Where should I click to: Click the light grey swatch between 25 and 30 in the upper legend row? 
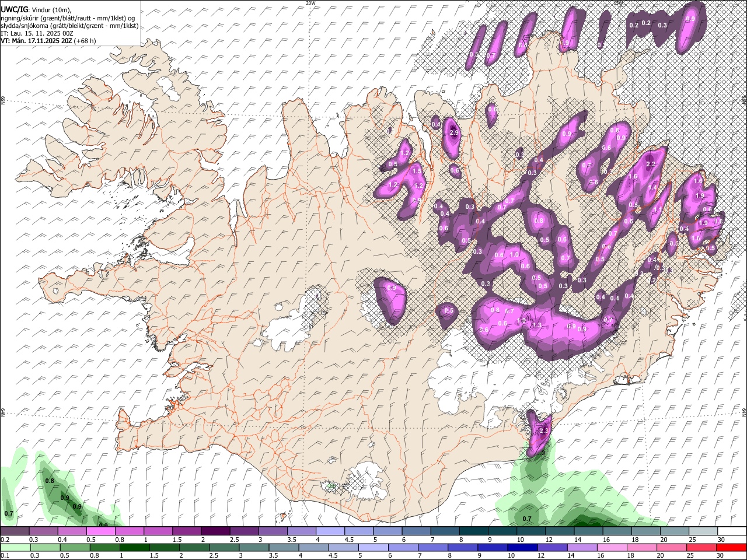click(703, 531)
